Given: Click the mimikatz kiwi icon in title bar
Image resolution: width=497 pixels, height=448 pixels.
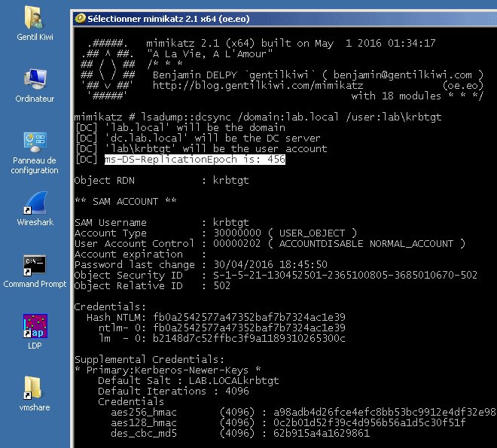Looking at the screenshot, I should click(x=80, y=19).
